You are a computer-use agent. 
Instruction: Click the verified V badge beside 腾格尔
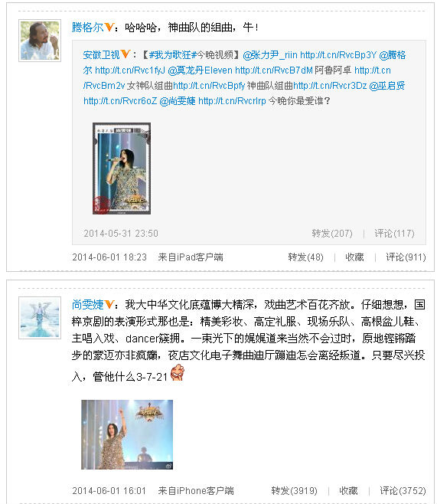pyautogui.click(x=109, y=28)
